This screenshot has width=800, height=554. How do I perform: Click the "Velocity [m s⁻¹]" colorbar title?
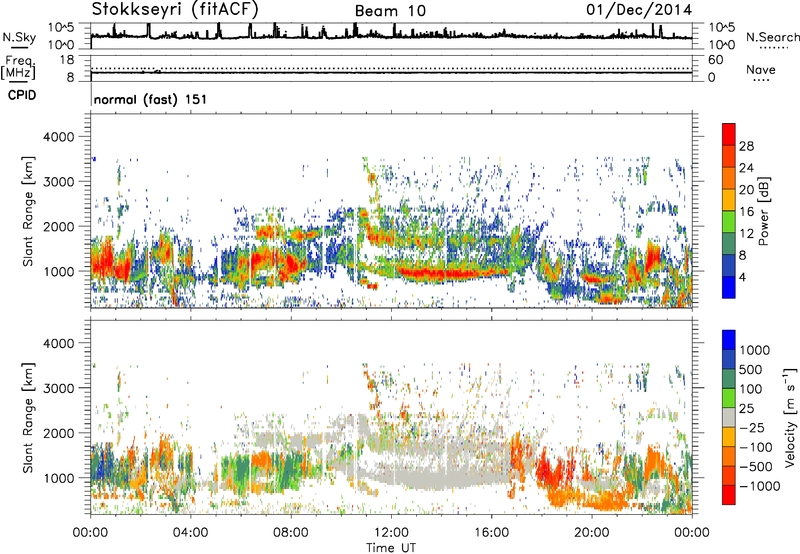click(790, 417)
